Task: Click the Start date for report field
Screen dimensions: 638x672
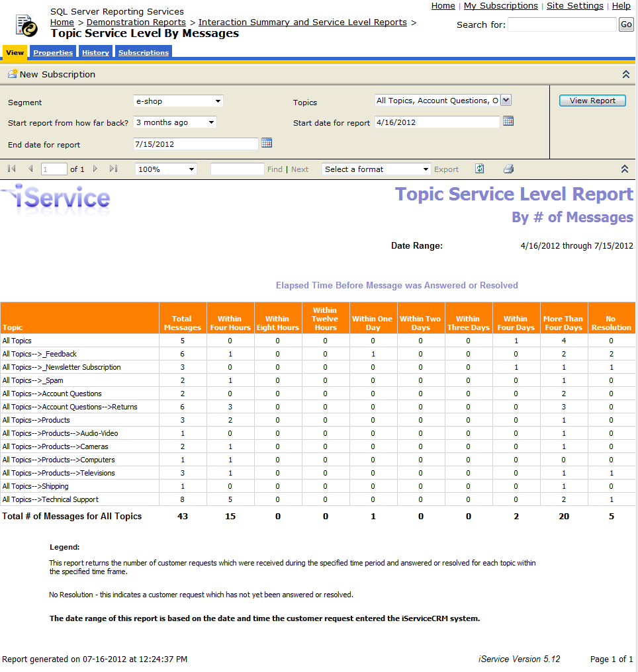Action: 437,122
